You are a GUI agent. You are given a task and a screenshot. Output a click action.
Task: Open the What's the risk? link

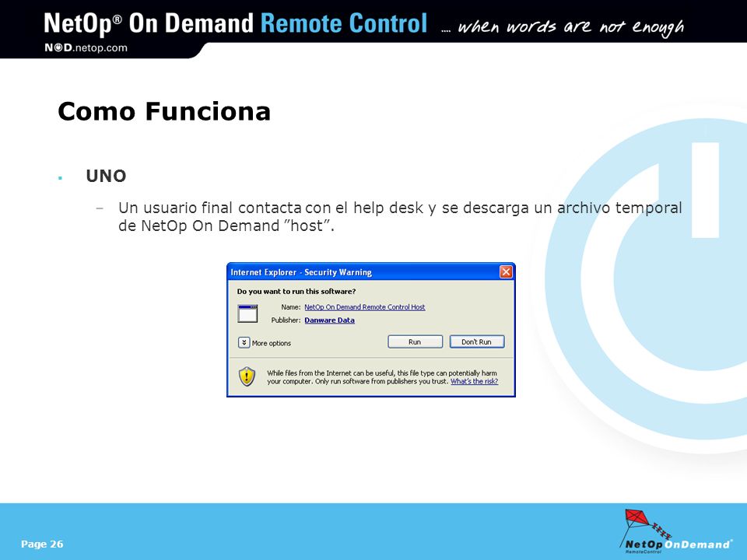tap(474, 381)
